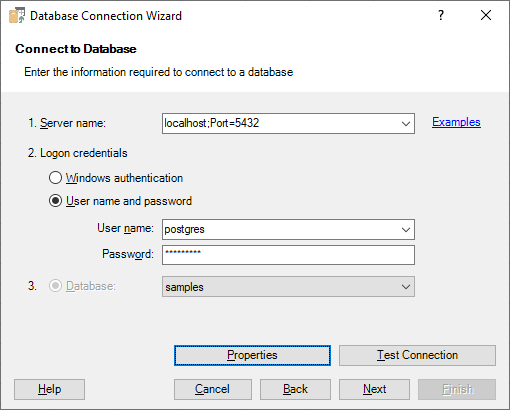
Task: Go Back to the previous step
Action: pos(295,389)
